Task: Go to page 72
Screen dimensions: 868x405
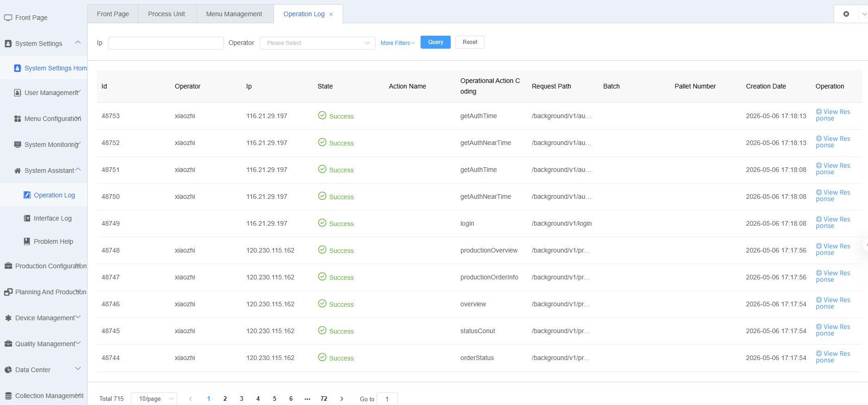Action: [x=324, y=399]
